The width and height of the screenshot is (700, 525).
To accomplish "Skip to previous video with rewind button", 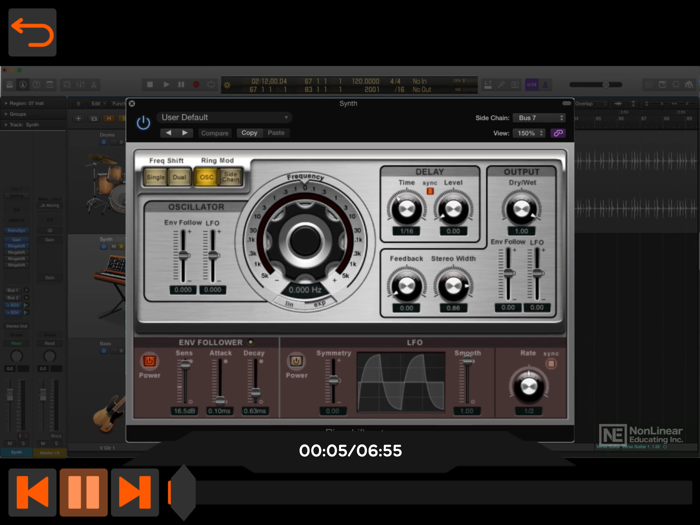I will (32, 492).
